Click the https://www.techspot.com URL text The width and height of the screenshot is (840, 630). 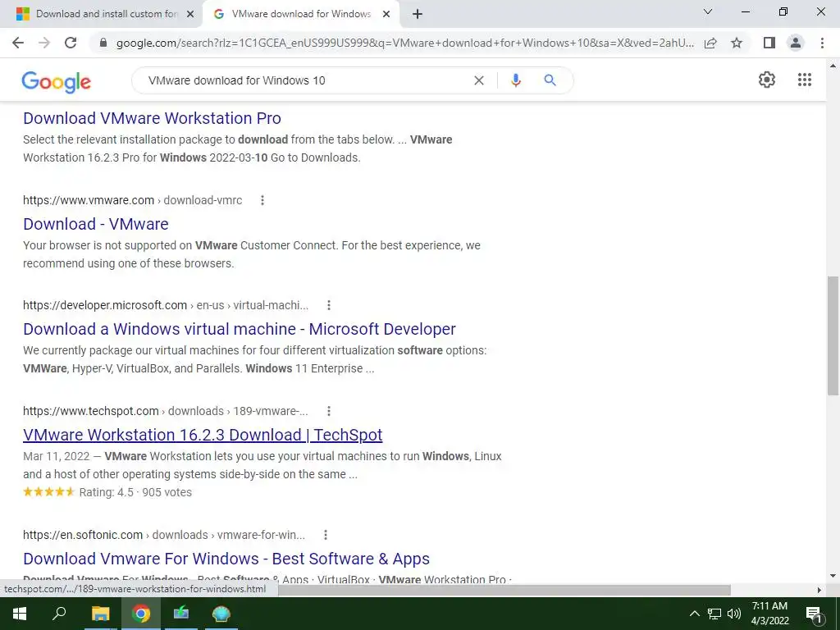point(91,411)
